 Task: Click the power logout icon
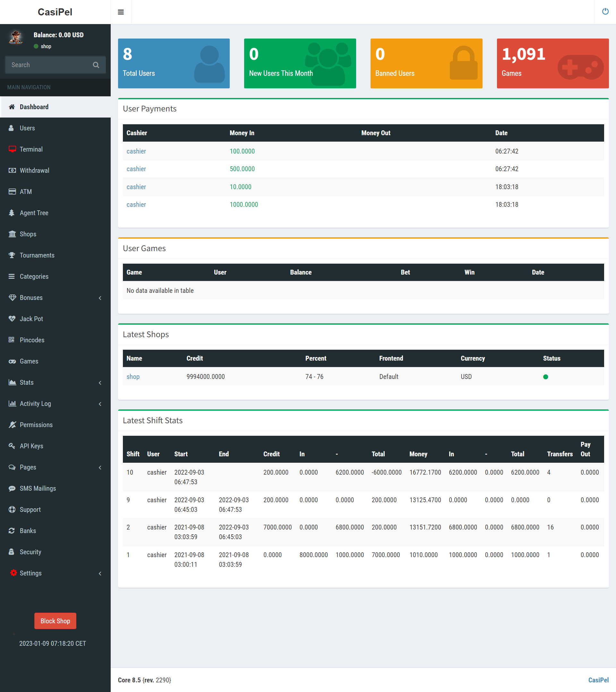tap(605, 12)
